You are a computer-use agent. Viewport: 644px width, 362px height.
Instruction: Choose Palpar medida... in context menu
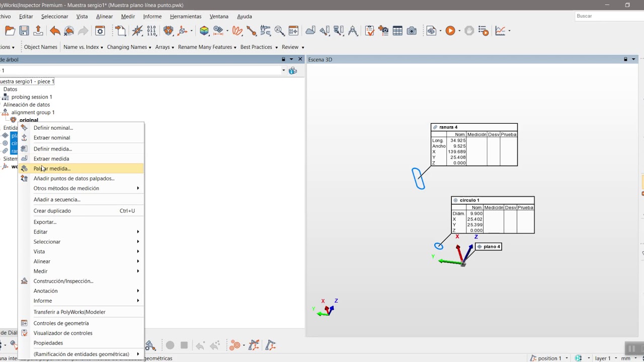point(81,168)
